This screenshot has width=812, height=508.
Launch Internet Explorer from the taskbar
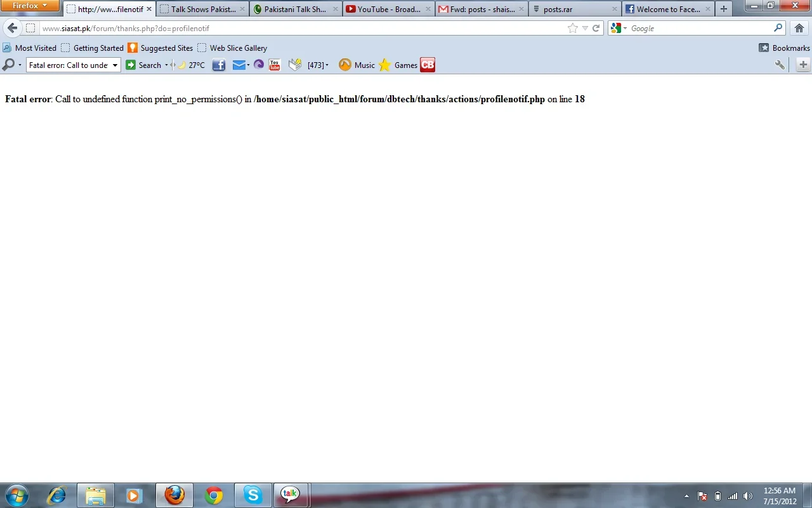tap(56, 495)
